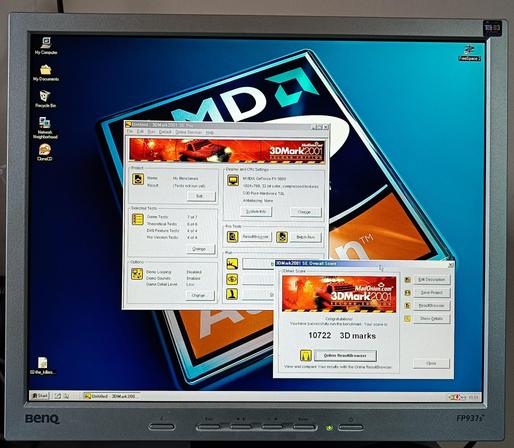Select the Network Neighborhood desktop icon

coord(45,128)
